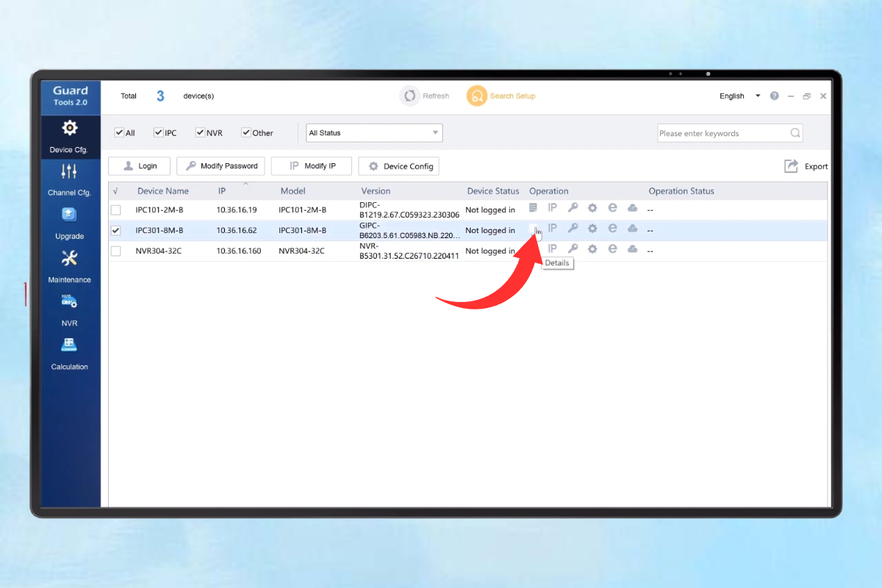Screen dimensions: 882x588
Task: Modify IP icon for IPC101-2M-B row
Action: click(x=553, y=209)
